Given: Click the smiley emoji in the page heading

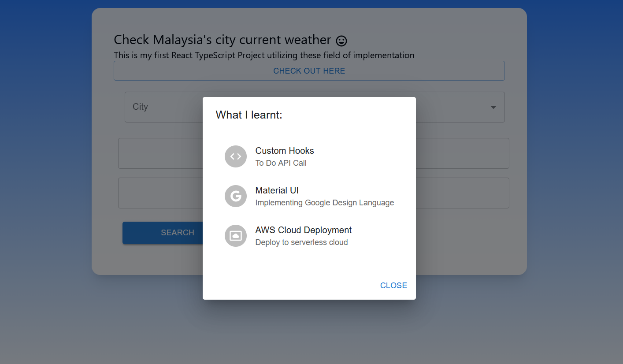Looking at the screenshot, I should pyautogui.click(x=341, y=40).
